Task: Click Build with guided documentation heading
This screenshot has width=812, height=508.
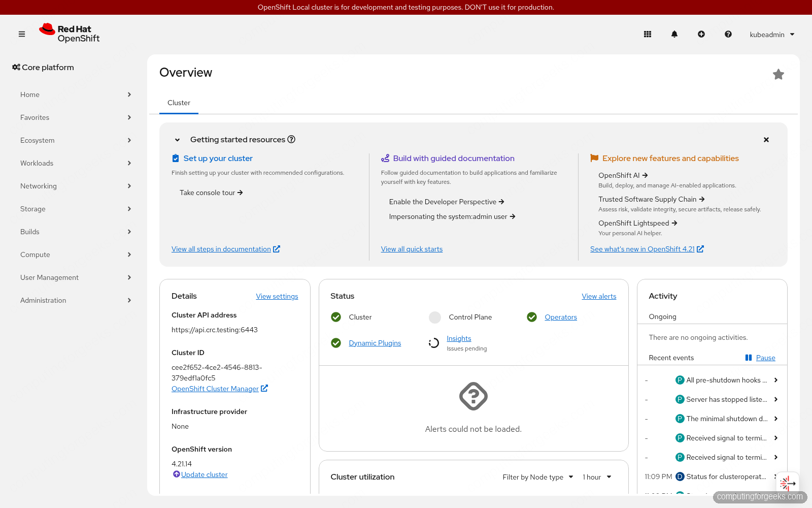Action: (454, 158)
